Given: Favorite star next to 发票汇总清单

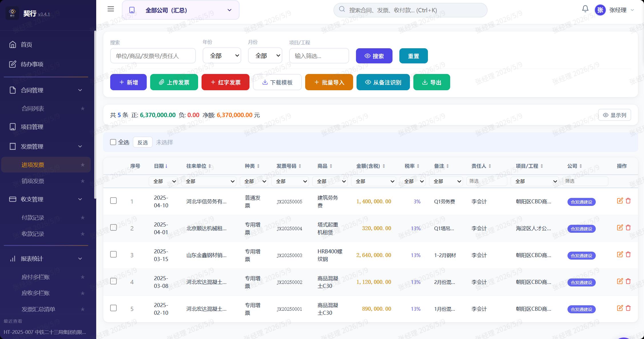Looking at the screenshot, I should (x=82, y=309).
